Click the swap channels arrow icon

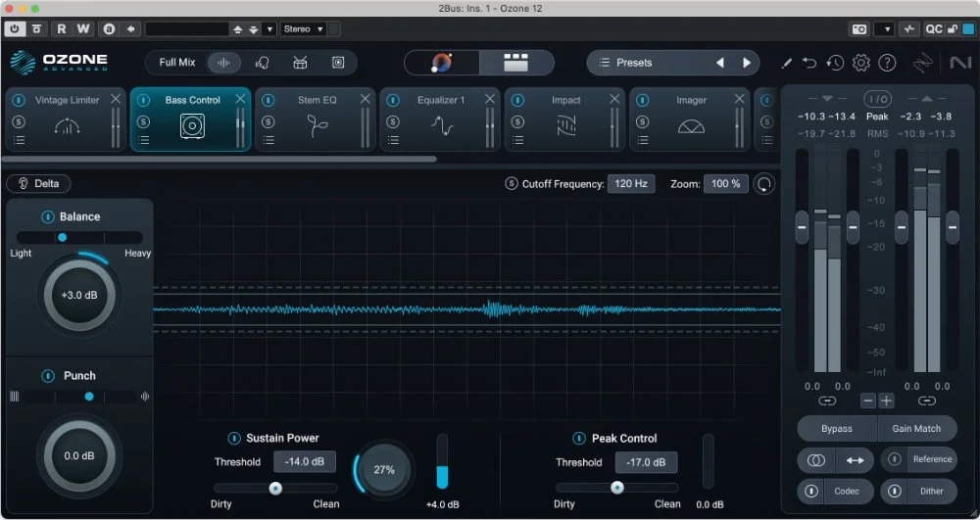pyautogui.click(x=855, y=460)
